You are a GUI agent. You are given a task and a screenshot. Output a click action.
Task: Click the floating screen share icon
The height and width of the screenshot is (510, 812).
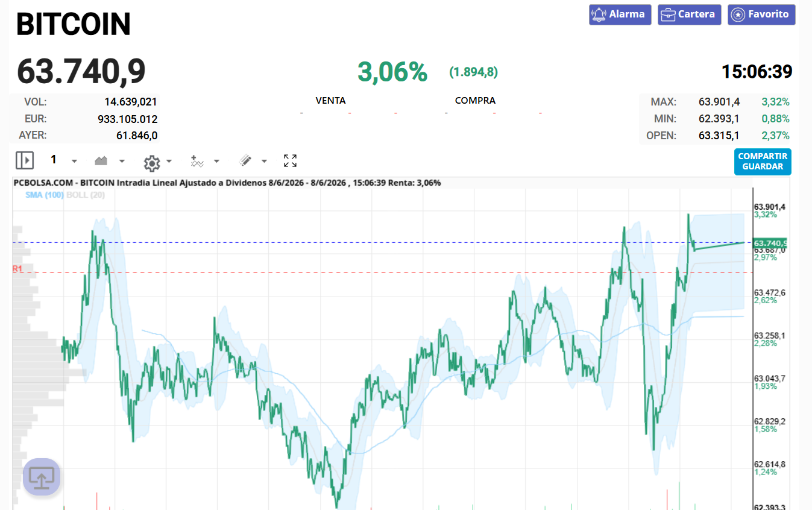[42, 477]
